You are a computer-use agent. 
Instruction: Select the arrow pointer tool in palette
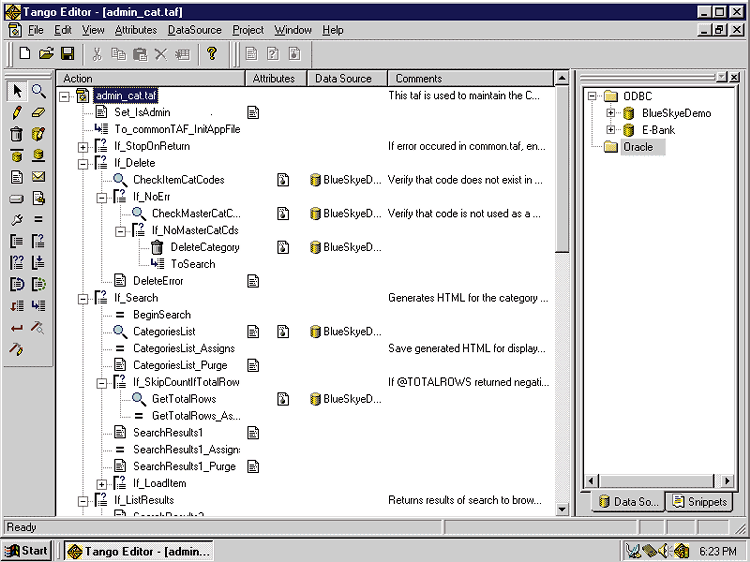click(x=17, y=90)
